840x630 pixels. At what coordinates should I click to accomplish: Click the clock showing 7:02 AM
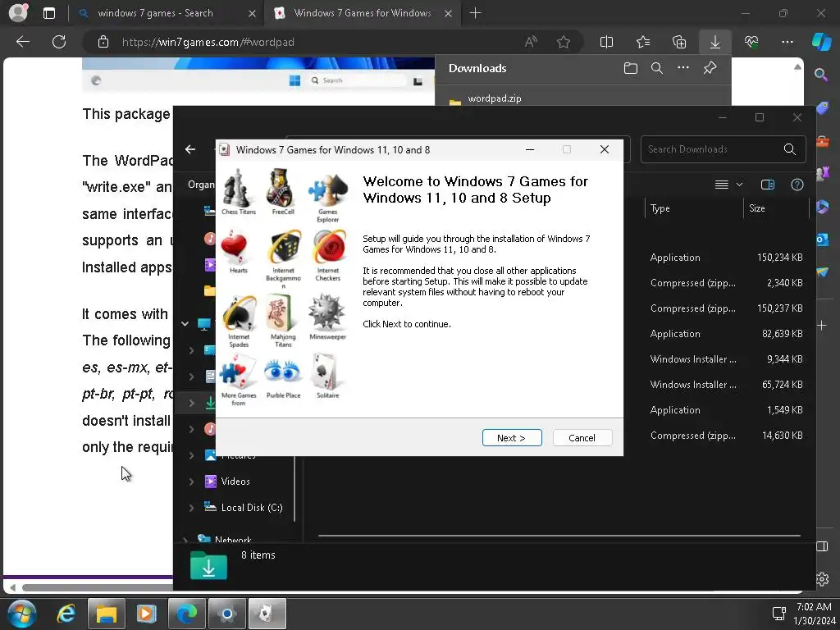click(x=814, y=607)
